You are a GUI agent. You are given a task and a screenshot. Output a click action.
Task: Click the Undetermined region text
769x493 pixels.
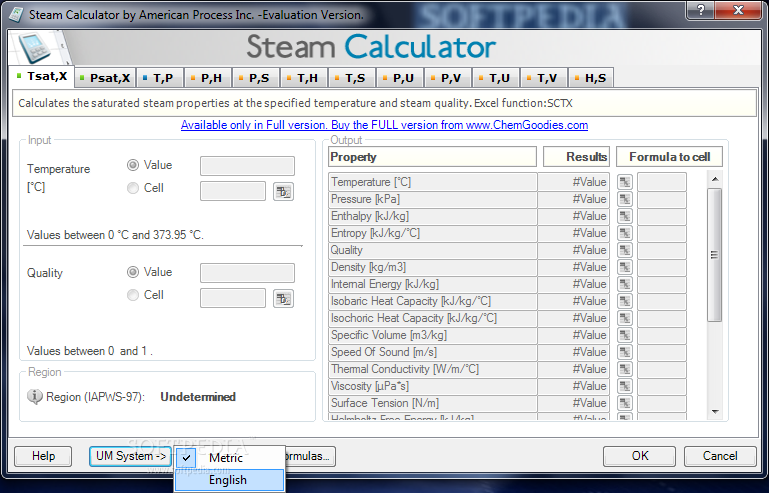tap(198, 397)
